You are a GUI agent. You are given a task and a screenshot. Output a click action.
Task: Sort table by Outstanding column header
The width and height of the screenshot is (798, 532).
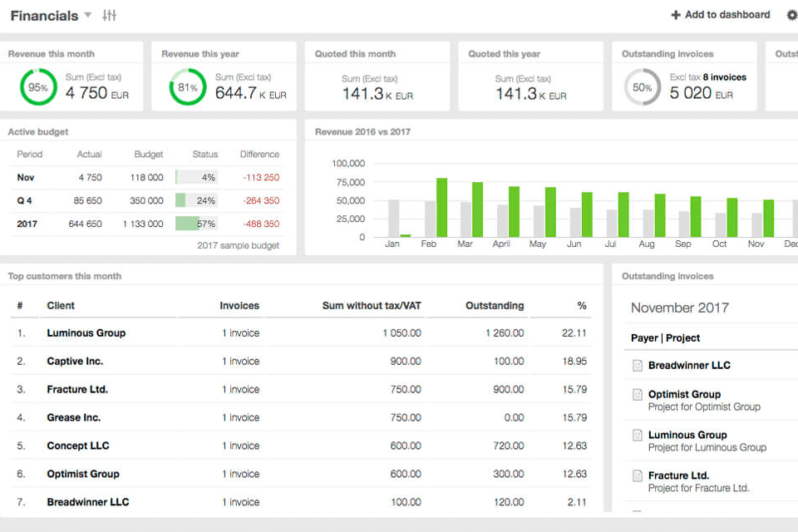[495, 306]
